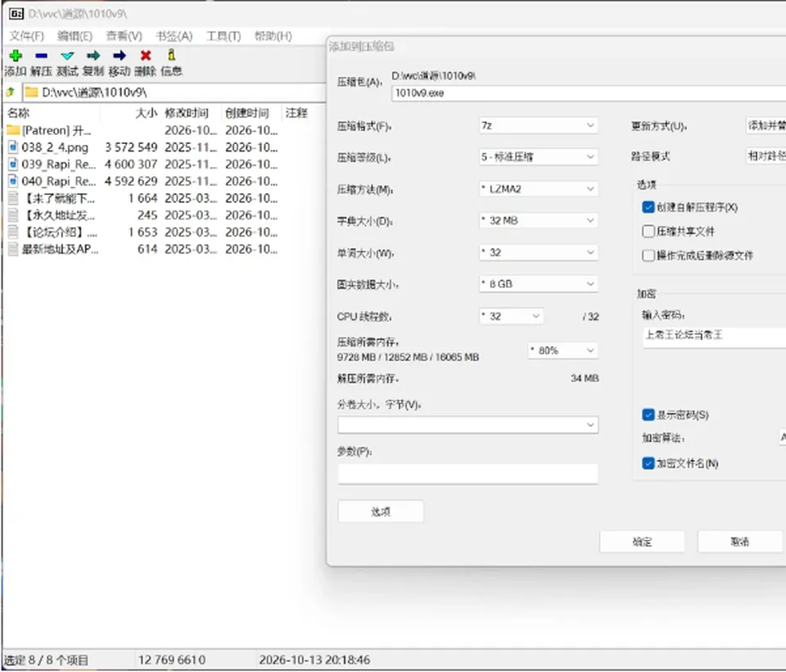Open archive format (压缩格式) 7z dropdown
The height and width of the screenshot is (672, 786).
539,125
